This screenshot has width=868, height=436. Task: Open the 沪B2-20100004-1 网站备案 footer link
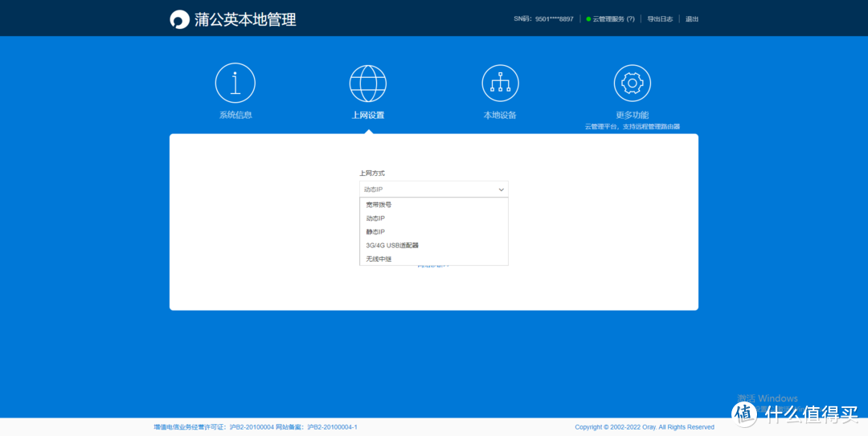pyautogui.click(x=332, y=427)
